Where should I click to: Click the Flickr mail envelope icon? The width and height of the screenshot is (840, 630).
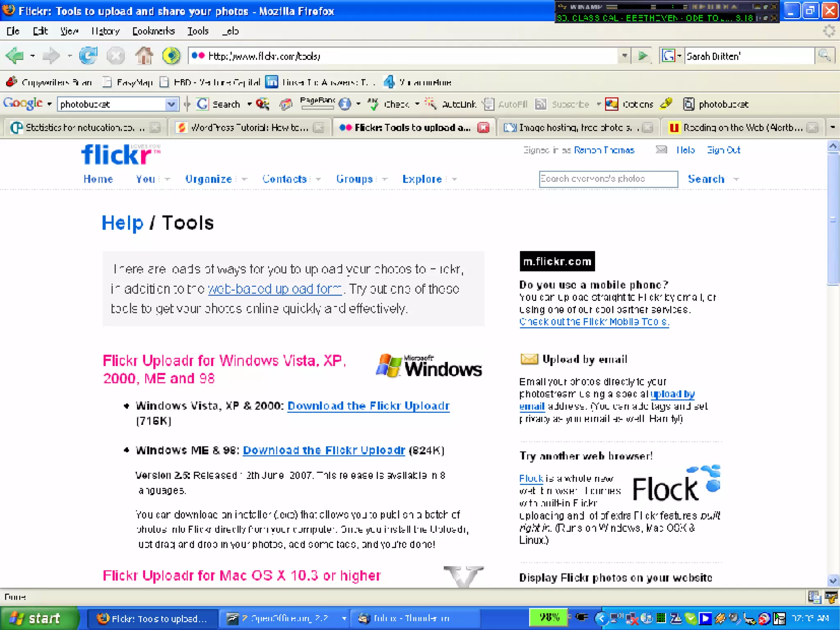click(661, 150)
